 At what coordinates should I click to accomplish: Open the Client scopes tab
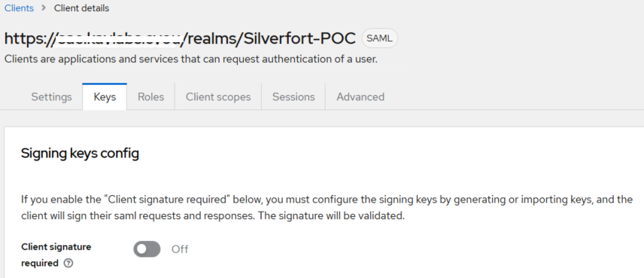(218, 97)
